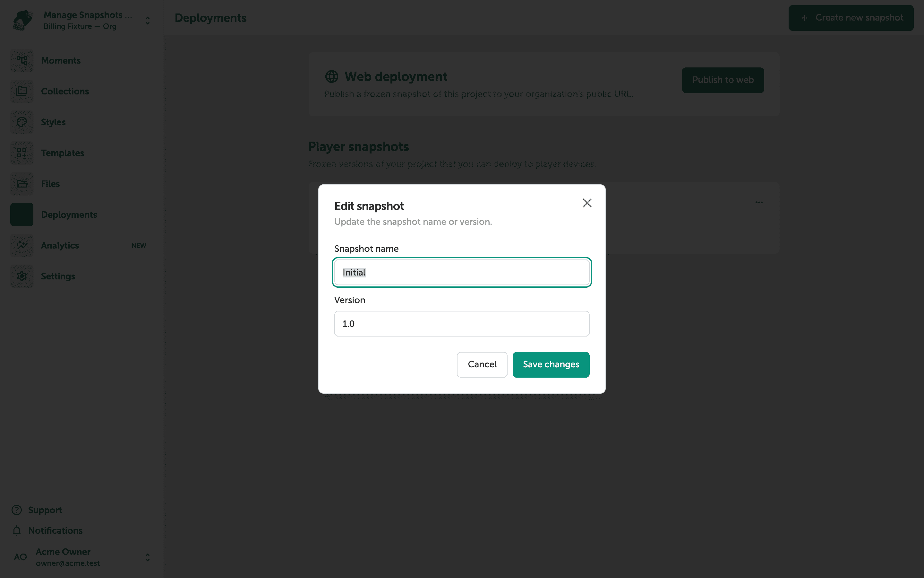Open the Analytics chart icon
Image resolution: width=924 pixels, height=578 pixels.
coord(22,245)
